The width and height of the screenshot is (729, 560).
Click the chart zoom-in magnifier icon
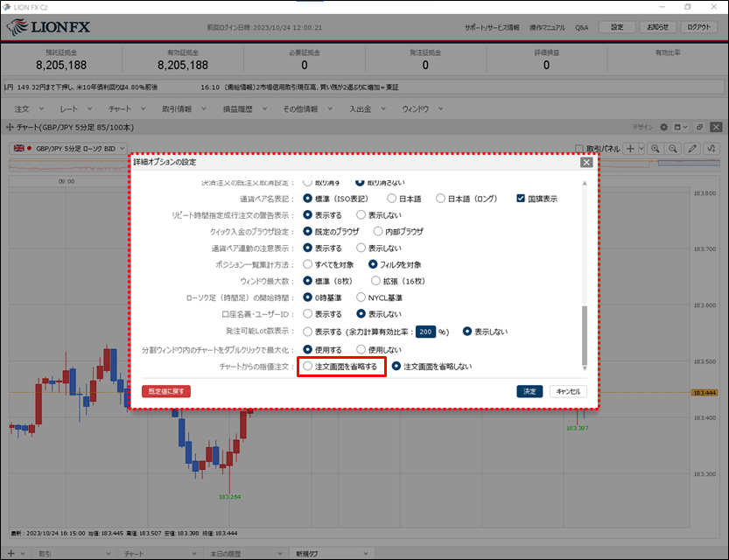pyautogui.click(x=655, y=149)
